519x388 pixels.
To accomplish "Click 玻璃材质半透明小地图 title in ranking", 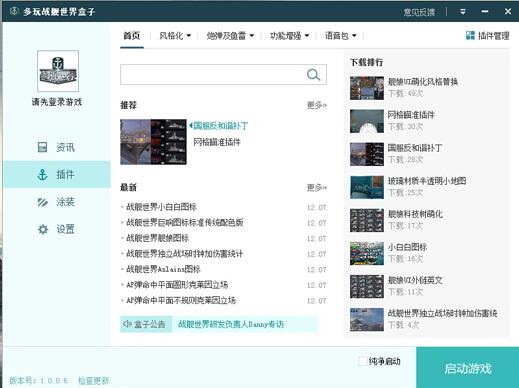I will tap(427, 181).
